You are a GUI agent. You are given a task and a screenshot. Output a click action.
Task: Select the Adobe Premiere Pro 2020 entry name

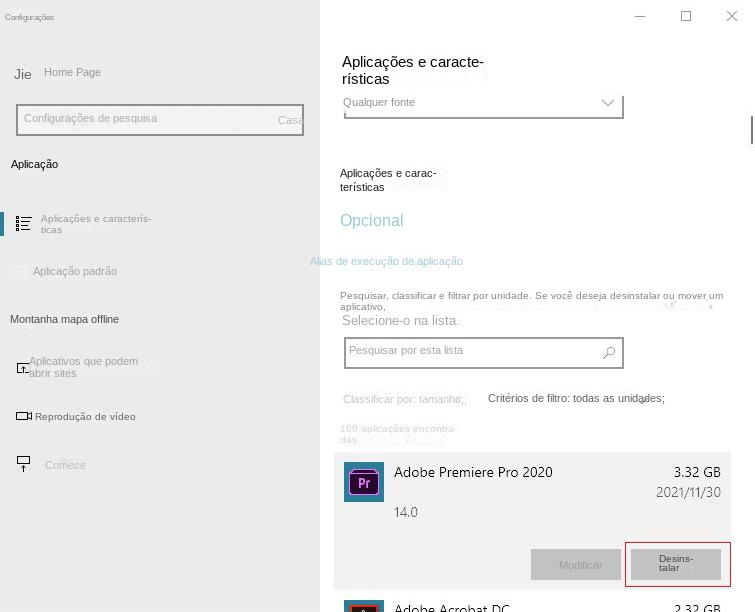473,472
